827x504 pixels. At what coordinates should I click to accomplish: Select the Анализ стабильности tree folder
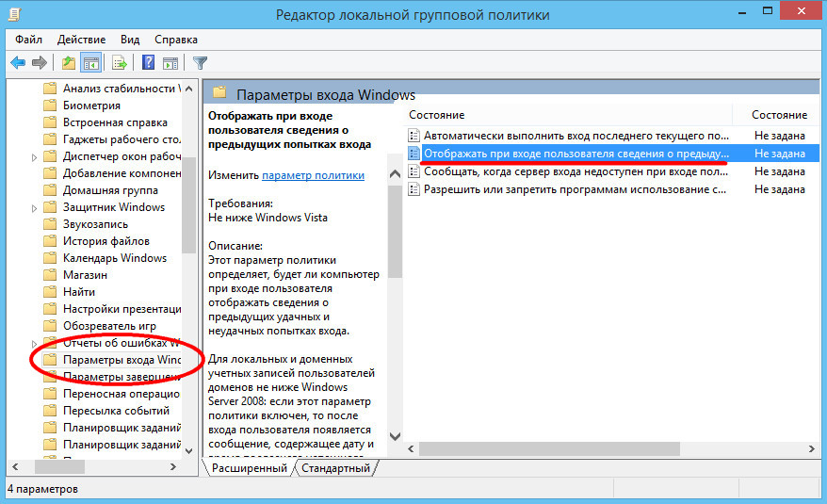coord(122,89)
